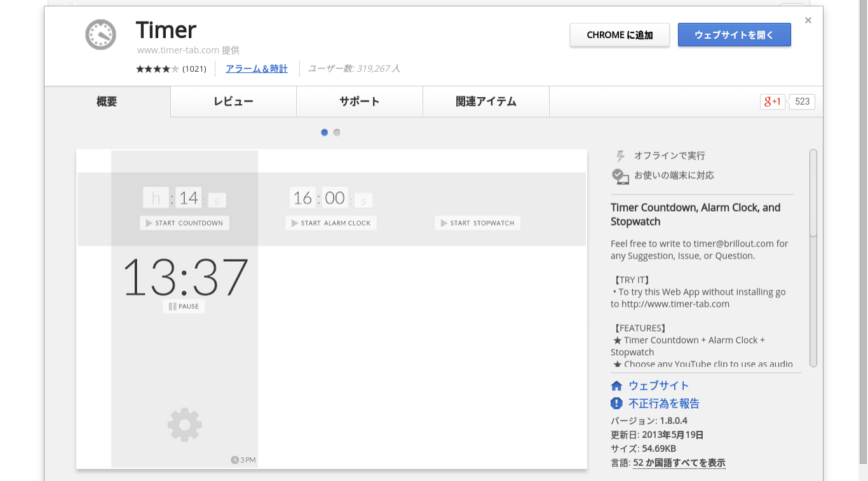
Task: Click the ウェブサイトを開く button
Action: click(x=735, y=35)
